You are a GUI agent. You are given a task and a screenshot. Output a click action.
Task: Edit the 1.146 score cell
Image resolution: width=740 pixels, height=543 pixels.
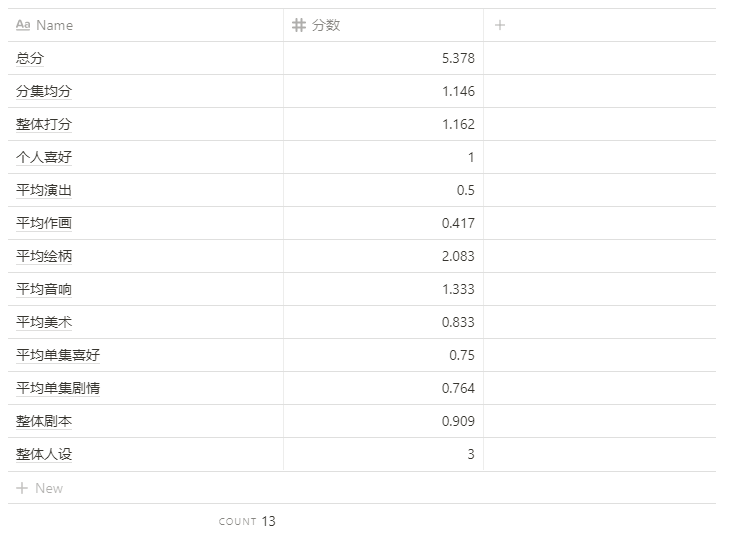pyautogui.click(x=383, y=91)
